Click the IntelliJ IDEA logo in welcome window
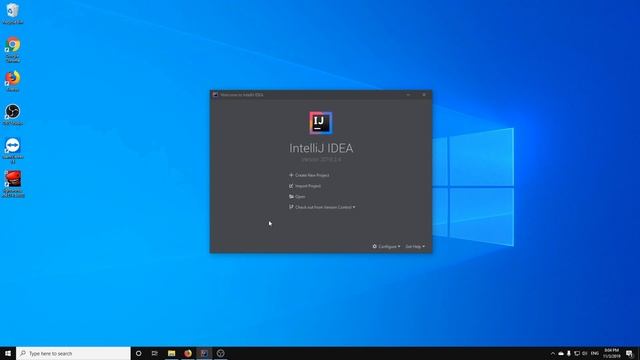640x360 pixels. click(321, 123)
